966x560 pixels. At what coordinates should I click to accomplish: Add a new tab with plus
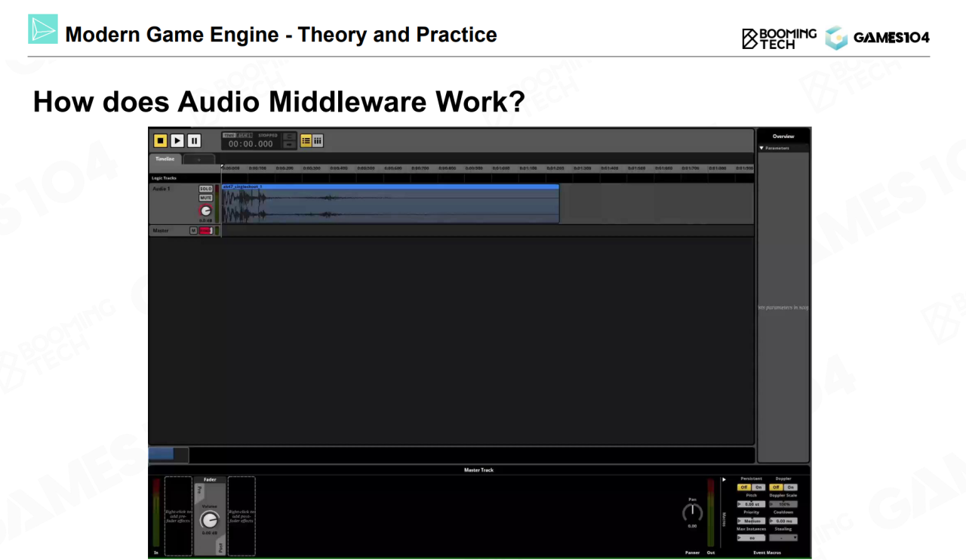pyautogui.click(x=198, y=159)
